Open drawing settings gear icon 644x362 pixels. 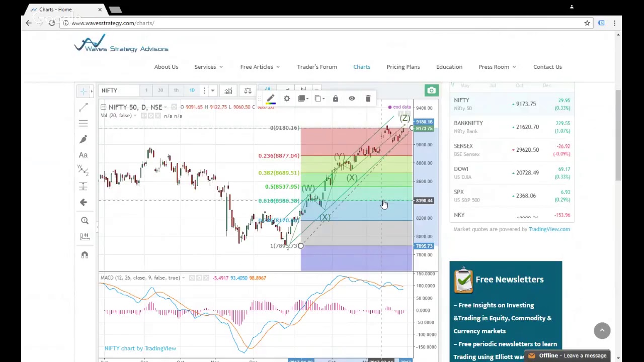[287, 99]
